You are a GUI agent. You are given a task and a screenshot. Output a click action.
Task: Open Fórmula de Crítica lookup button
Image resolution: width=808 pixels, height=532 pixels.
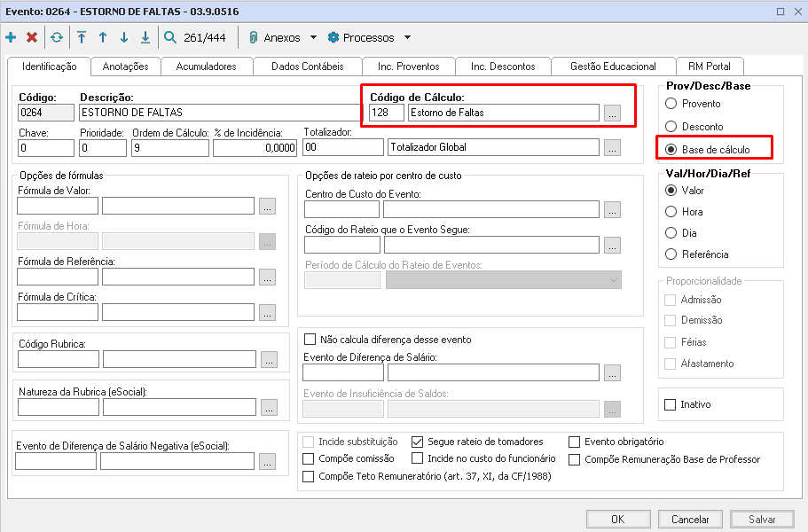[x=267, y=313]
